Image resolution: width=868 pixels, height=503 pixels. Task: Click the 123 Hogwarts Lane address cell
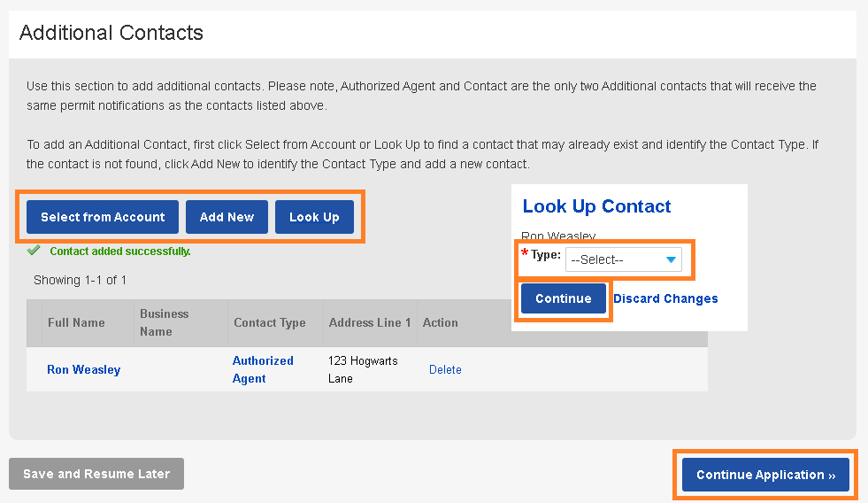point(363,369)
